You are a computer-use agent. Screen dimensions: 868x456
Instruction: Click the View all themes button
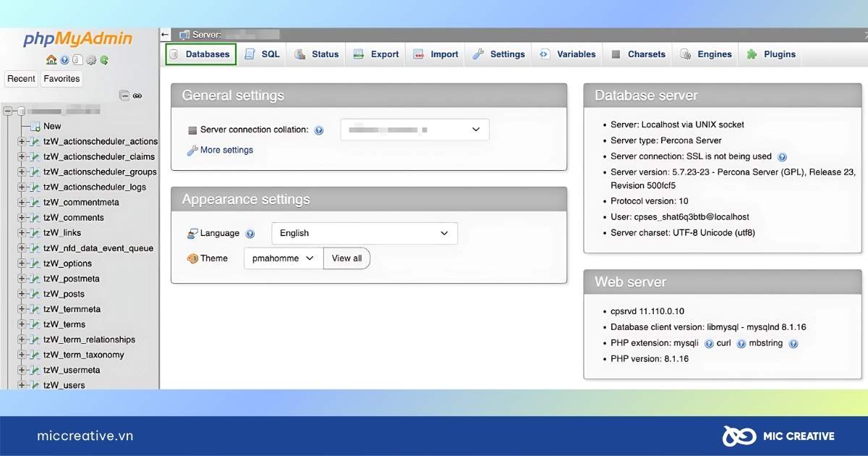point(346,258)
